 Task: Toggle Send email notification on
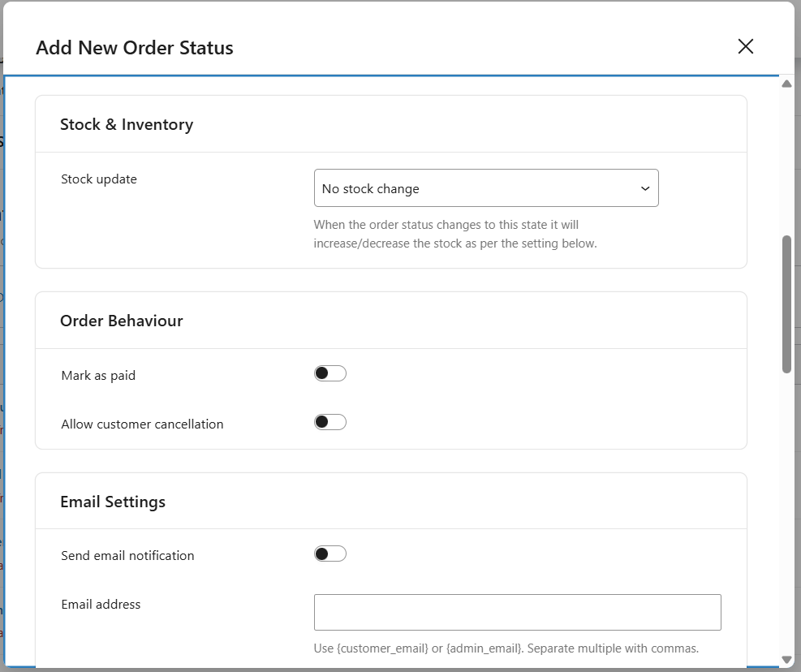[330, 554]
